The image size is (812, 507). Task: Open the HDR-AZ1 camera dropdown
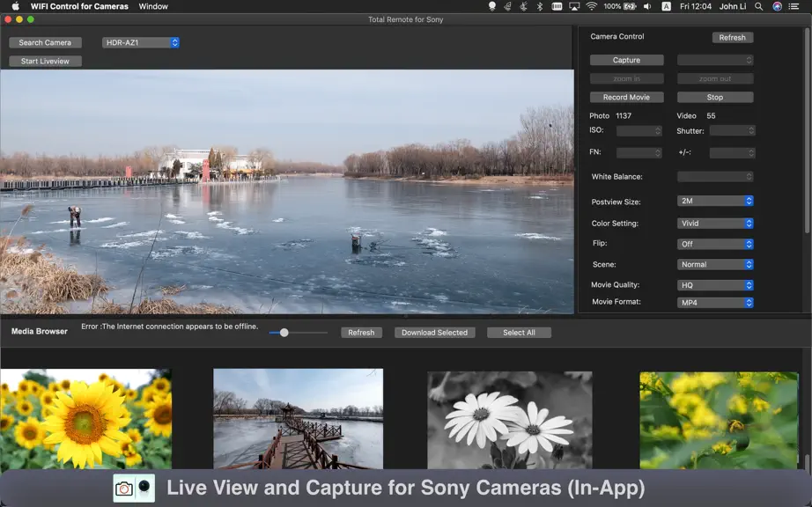pos(141,42)
